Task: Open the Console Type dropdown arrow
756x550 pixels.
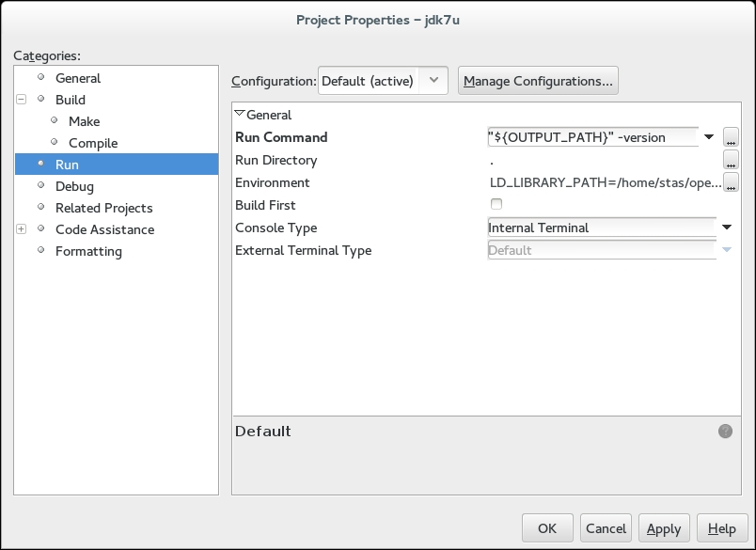Action: (727, 228)
